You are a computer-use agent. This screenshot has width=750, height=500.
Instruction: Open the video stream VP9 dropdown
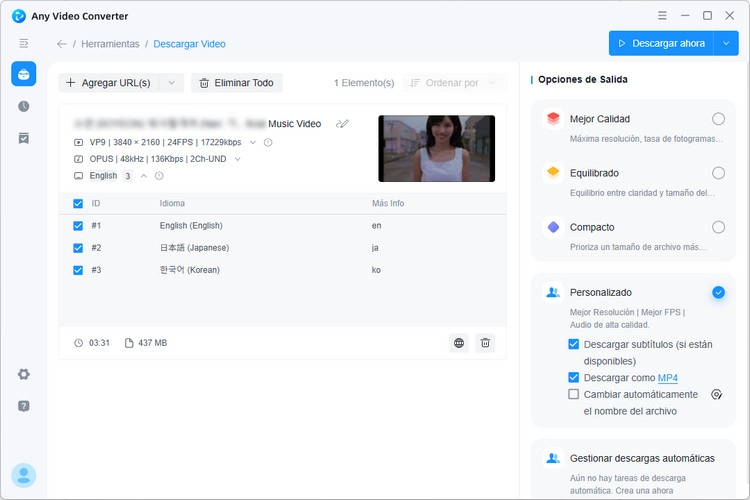point(253,142)
